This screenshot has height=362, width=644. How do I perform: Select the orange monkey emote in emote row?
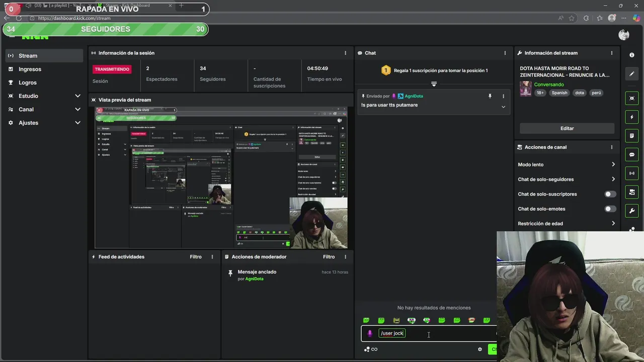(x=471, y=320)
